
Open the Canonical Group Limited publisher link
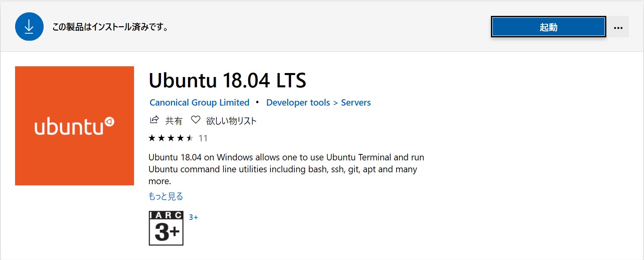tap(199, 102)
